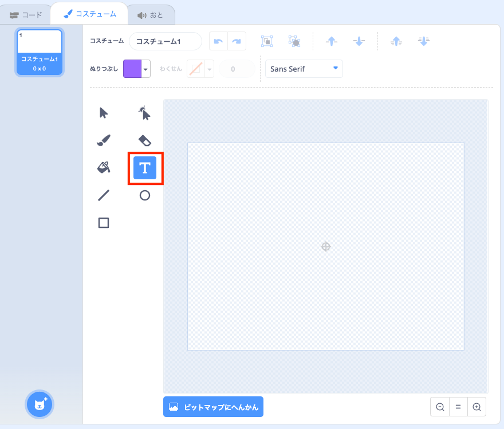
Task: Choose the Brush tool
Action: click(x=104, y=140)
